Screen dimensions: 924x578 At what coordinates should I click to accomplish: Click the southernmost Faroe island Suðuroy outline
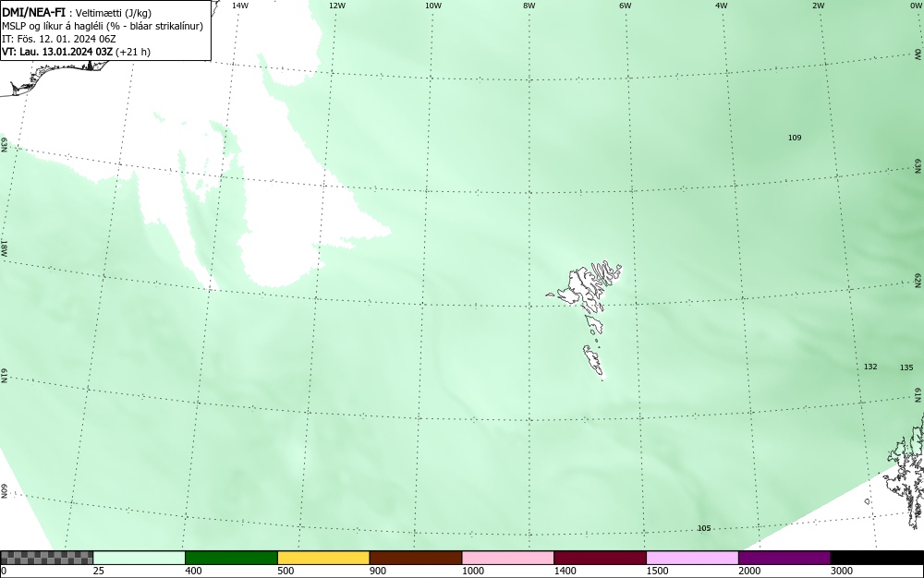tap(593, 362)
